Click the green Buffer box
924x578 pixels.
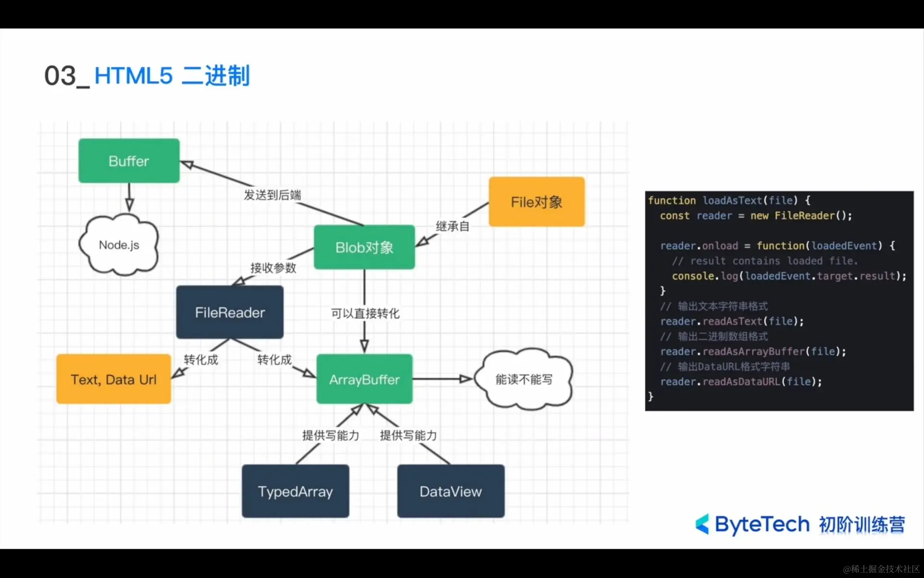pos(129,161)
